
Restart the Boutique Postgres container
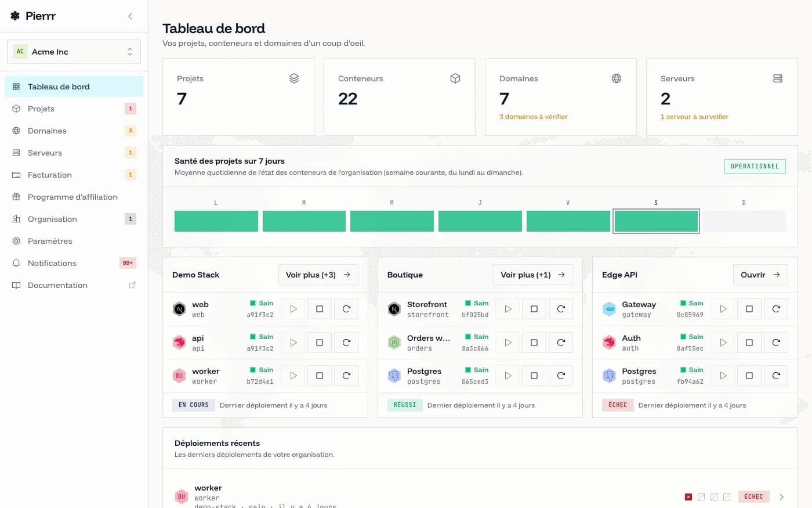pos(561,376)
